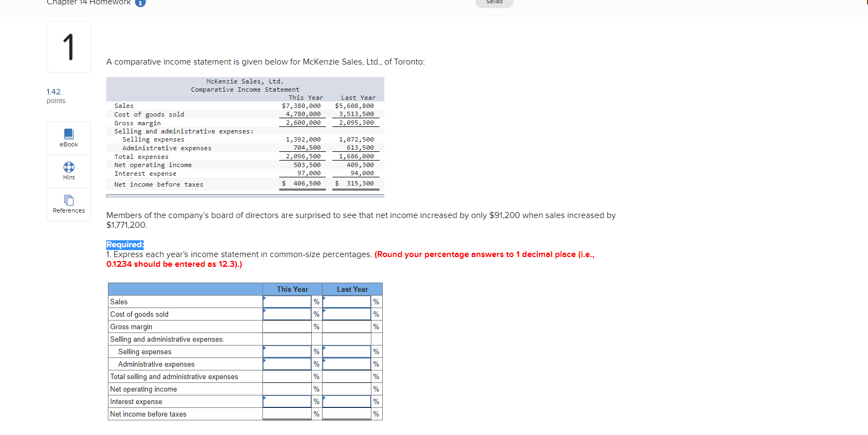Viewport: 868px width, 435px height.
Task: Click the $ 406,500 net income value
Action: (301, 183)
